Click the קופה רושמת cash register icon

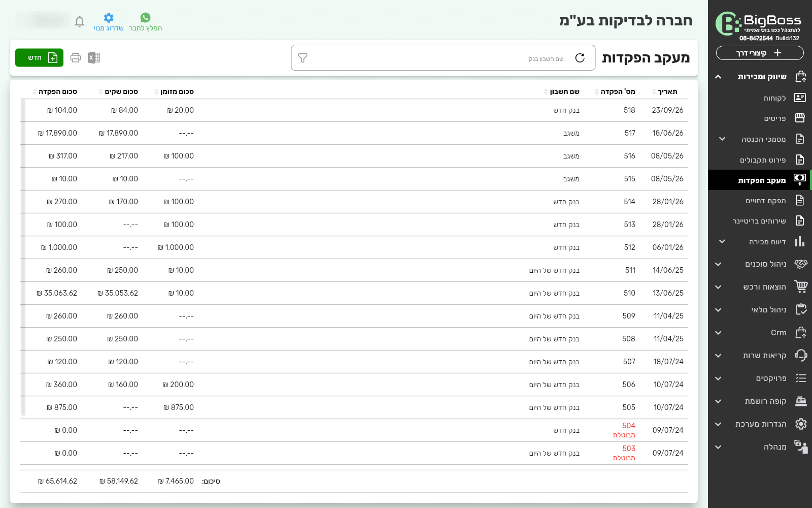point(801,401)
